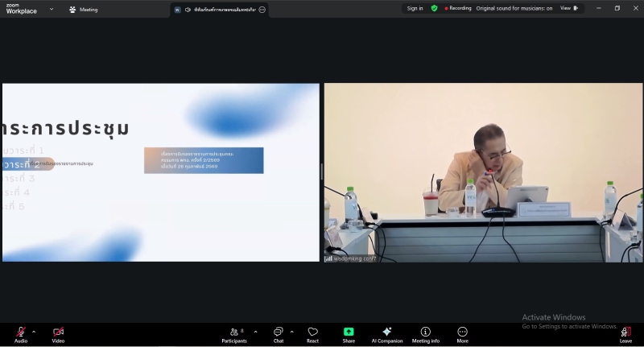Toggle Original sound for musicians

pyautogui.click(x=514, y=8)
